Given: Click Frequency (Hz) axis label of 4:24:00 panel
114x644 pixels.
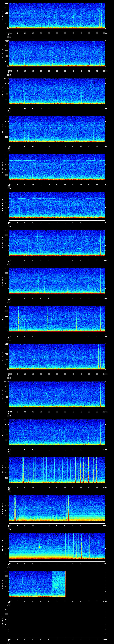Looking at the screenshot, I should click(x=3, y=16).
